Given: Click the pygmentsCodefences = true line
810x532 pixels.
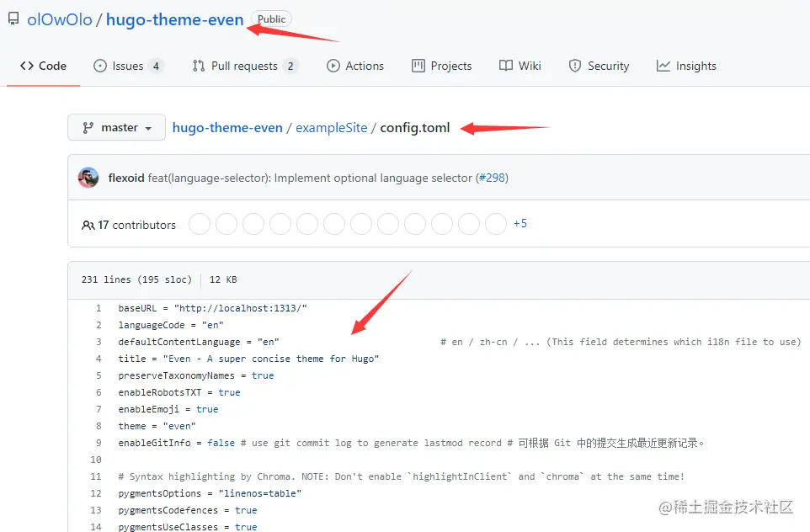Looking at the screenshot, I should point(188,510).
